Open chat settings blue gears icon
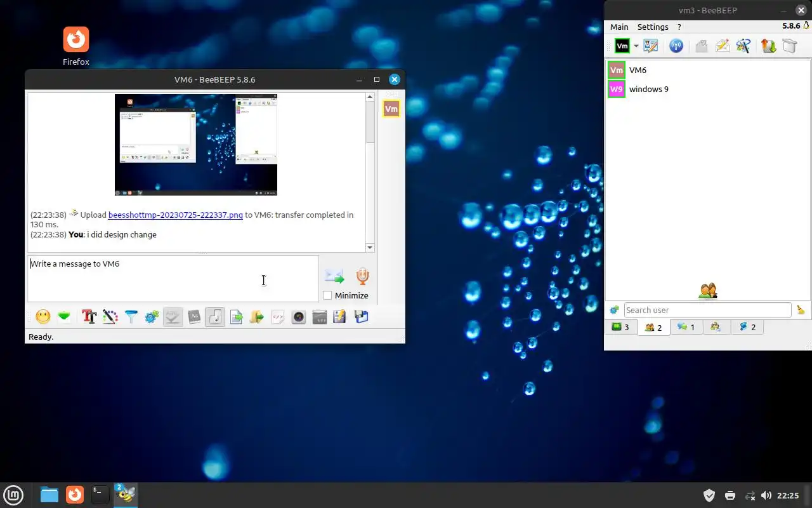Screen dimensions: 812x508 click(152, 316)
